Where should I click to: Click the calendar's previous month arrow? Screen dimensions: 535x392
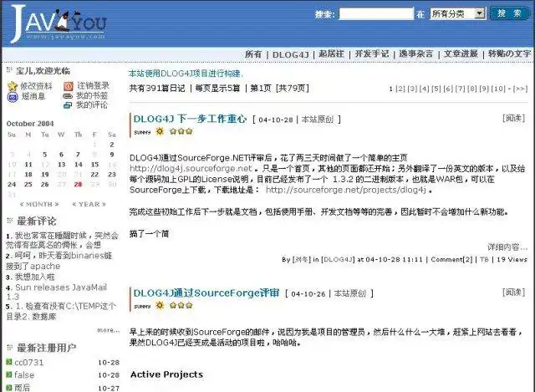coord(22,205)
